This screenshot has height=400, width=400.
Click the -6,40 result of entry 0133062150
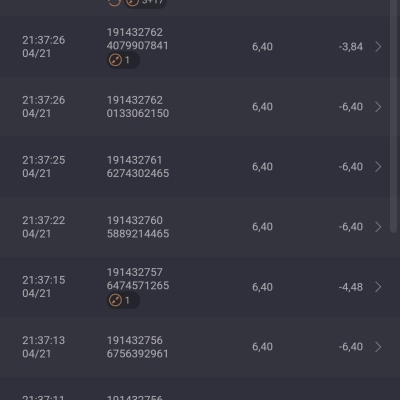point(351,107)
